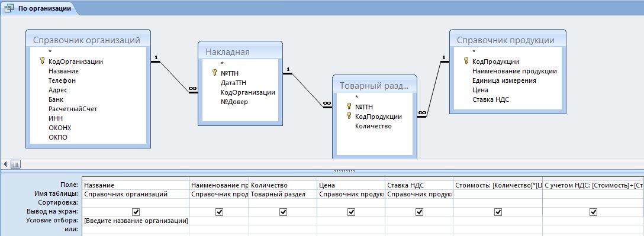Select the 'ОКОНХ' field
This screenshot has width=644, height=236.
60,128
